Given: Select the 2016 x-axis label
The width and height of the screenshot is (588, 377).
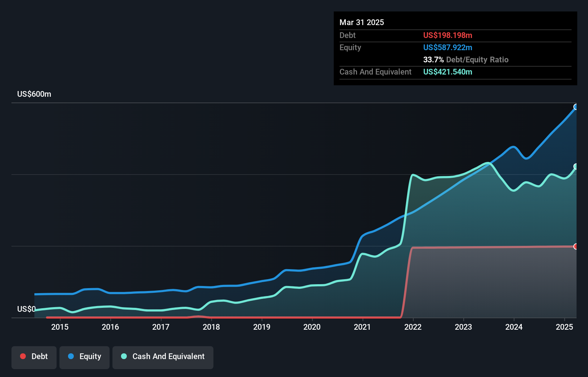Looking at the screenshot, I should 110,327.
